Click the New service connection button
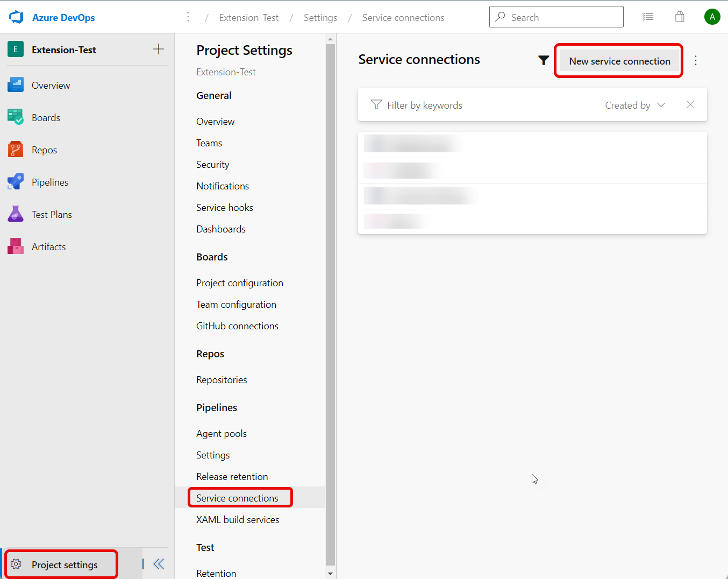This screenshot has height=579, width=728. 619,61
